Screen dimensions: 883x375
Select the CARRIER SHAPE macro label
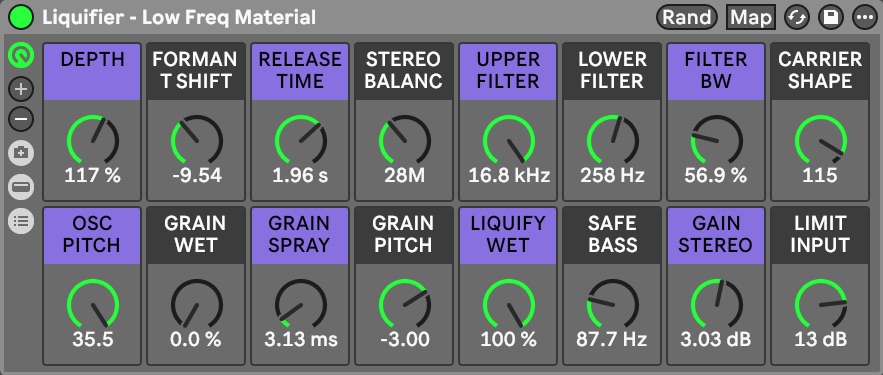(820, 72)
